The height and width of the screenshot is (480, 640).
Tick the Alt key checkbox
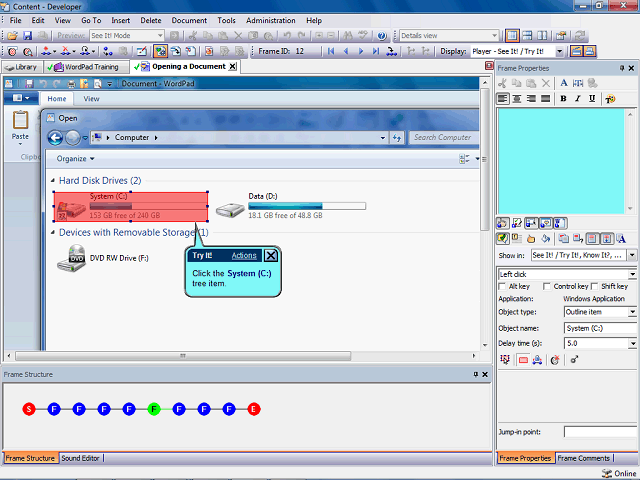tap(502, 287)
